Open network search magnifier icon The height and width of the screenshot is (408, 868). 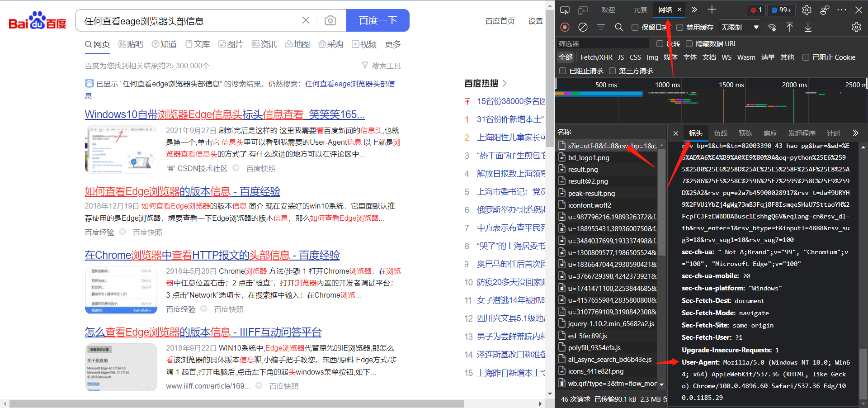(619, 27)
